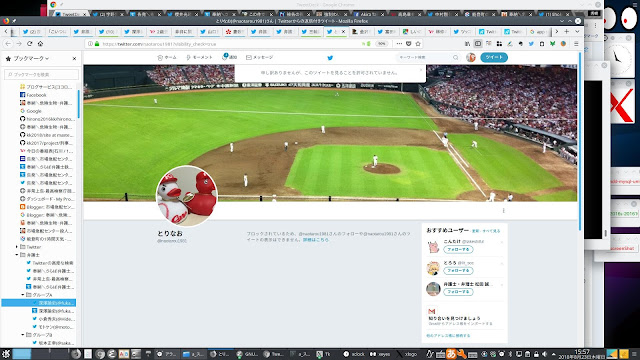Click the bookmarks search field
The width and height of the screenshot is (640, 360).
click(x=42, y=74)
